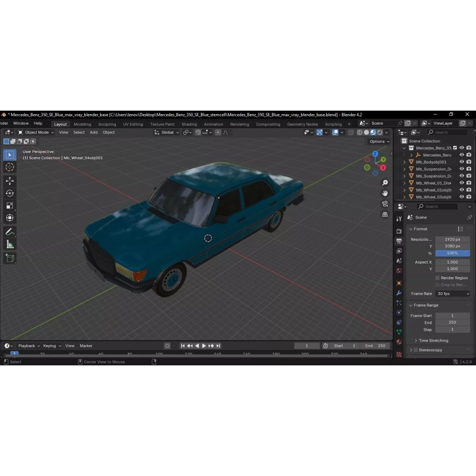Screen dimensions: 476x476
Task: Expand the Time Stretching subpanel
Action: click(x=416, y=341)
